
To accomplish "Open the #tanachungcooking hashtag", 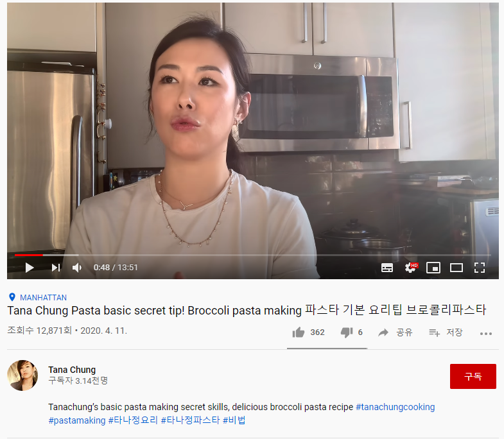I will (395, 407).
